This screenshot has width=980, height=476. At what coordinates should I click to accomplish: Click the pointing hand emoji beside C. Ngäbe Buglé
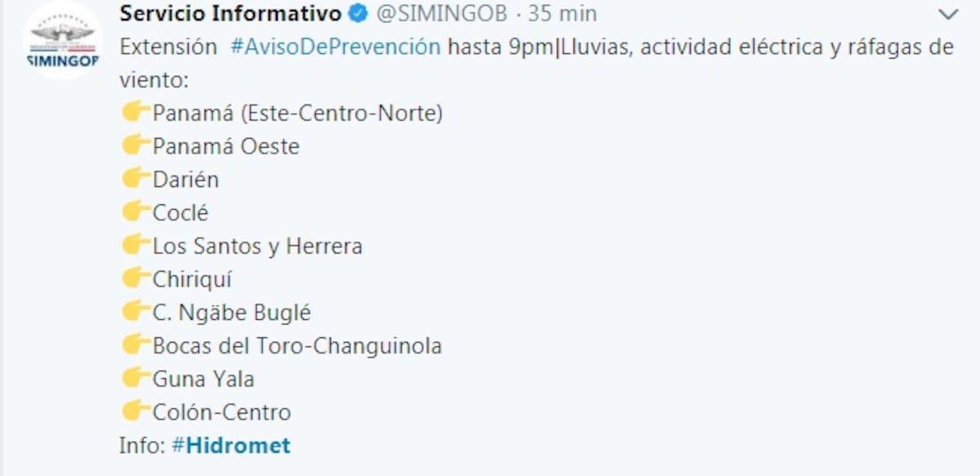136,312
